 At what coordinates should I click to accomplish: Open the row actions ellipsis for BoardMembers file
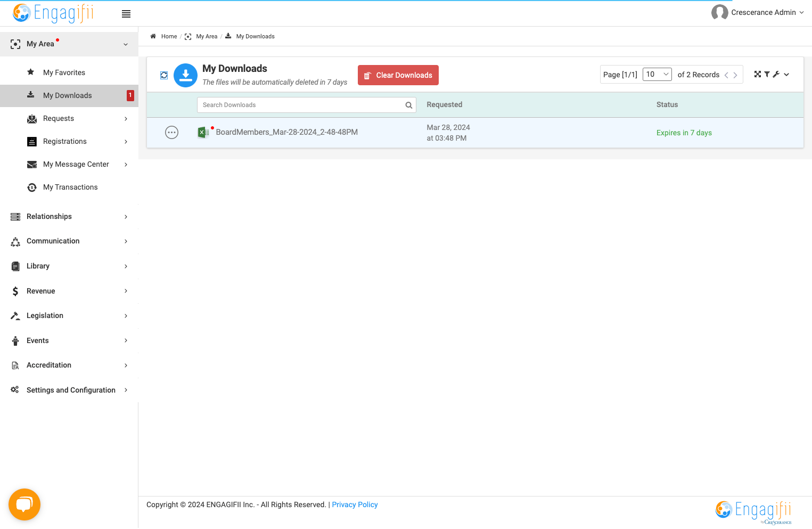tap(171, 132)
